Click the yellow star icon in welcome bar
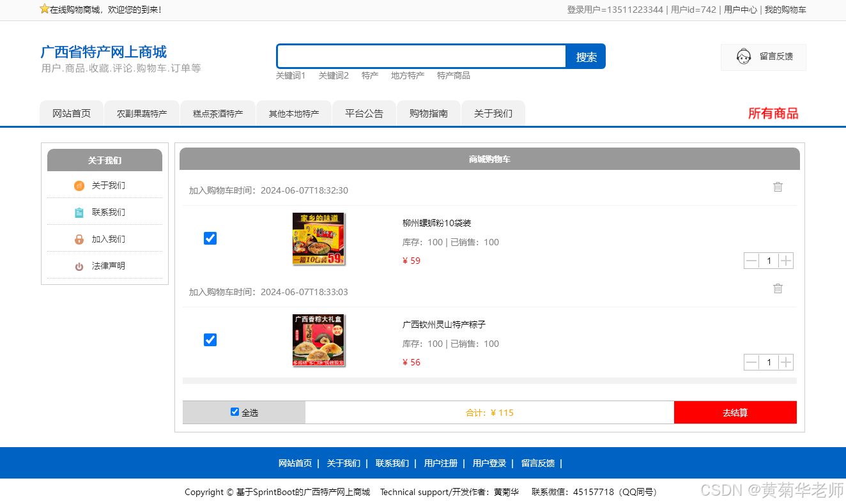846x504 pixels. [x=43, y=9]
